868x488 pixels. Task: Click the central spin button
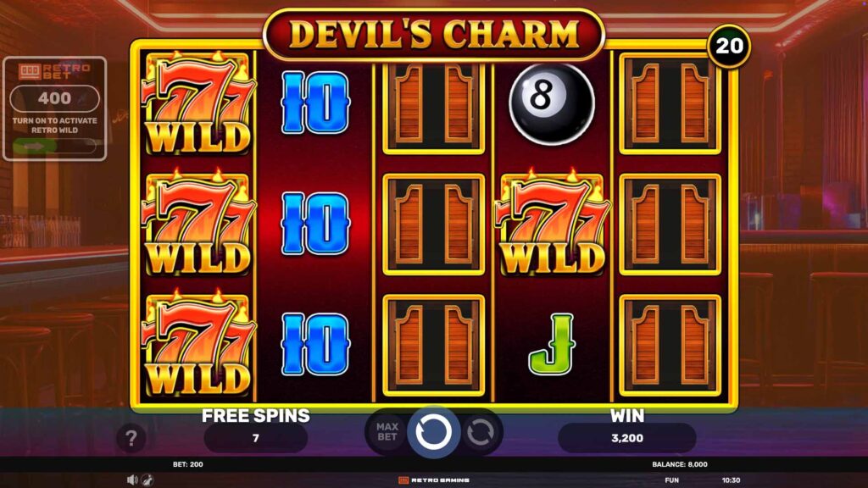click(433, 432)
